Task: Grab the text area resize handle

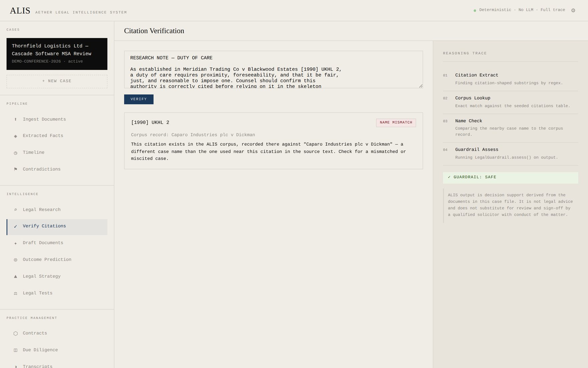Action: tap(421, 86)
